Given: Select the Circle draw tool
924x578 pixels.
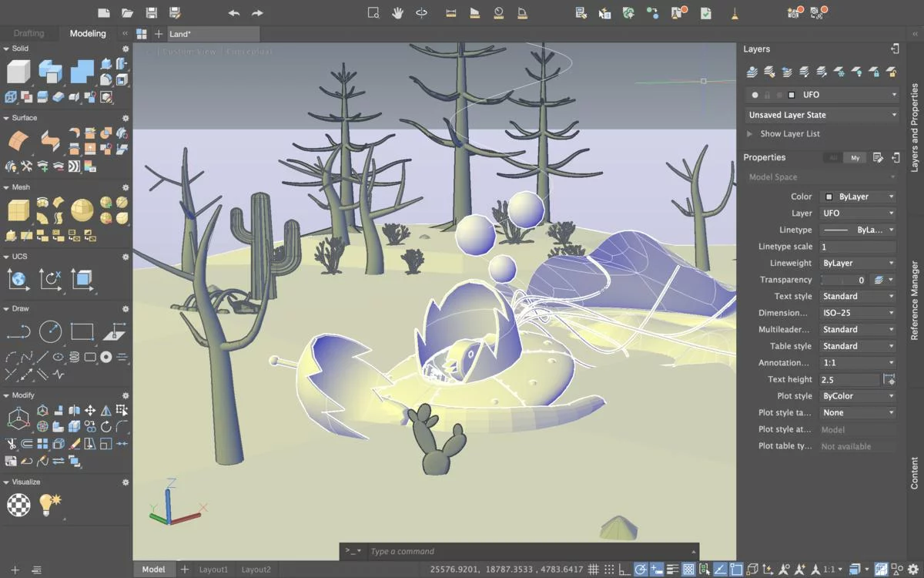Looking at the screenshot, I should [x=50, y=331].
